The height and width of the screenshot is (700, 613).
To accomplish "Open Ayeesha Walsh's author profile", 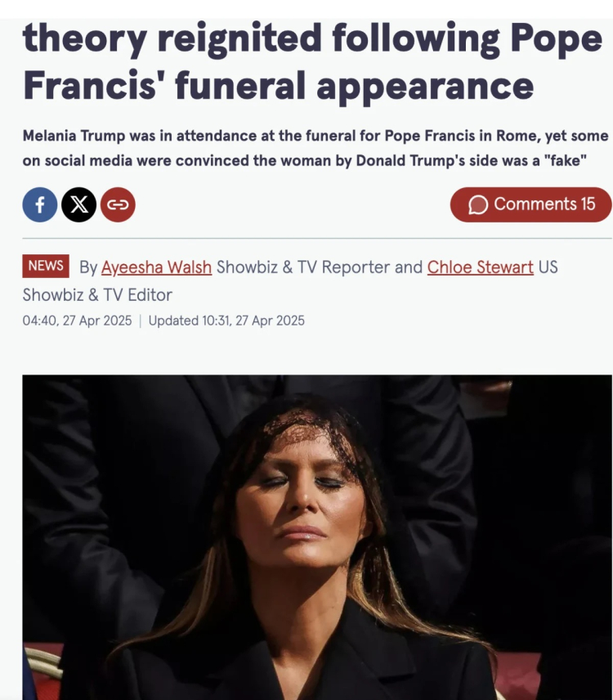I will [x=156, y=267].
